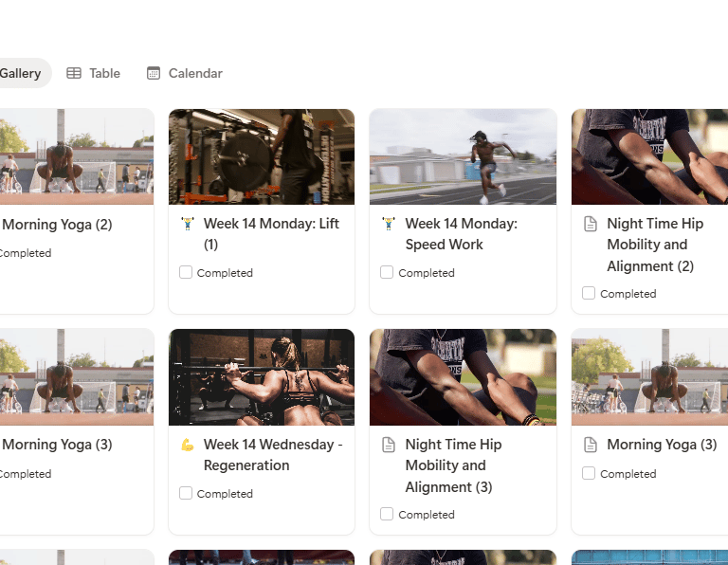The width and height of the screenshot is (728, 565).
Task: Open barbell rack thumbnail of Week 14 Monday: Lift
Action: coord(262,157)
